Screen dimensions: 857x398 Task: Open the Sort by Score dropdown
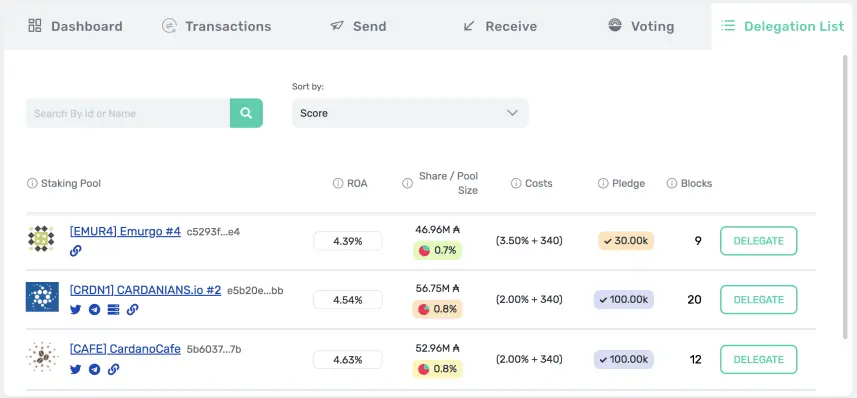coord(410,113)
